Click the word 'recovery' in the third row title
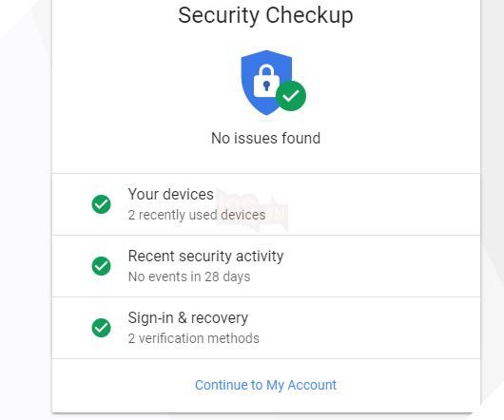This screenshot has height=420, width=504. pyautogui.click(x=220, y=318)
